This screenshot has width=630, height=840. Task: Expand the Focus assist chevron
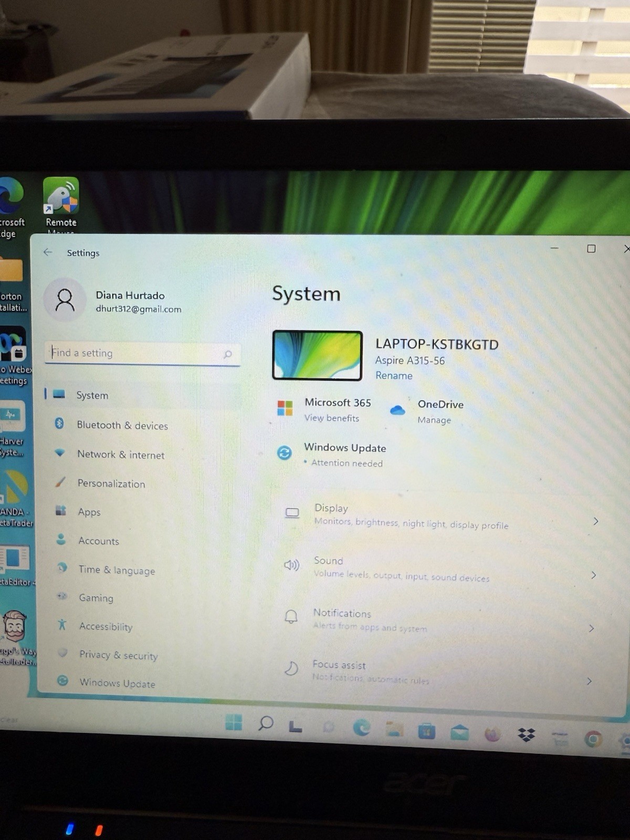589,681
